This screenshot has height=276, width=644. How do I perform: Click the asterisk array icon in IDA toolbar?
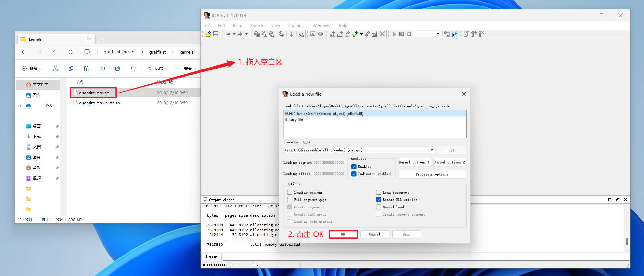point(367,34)
